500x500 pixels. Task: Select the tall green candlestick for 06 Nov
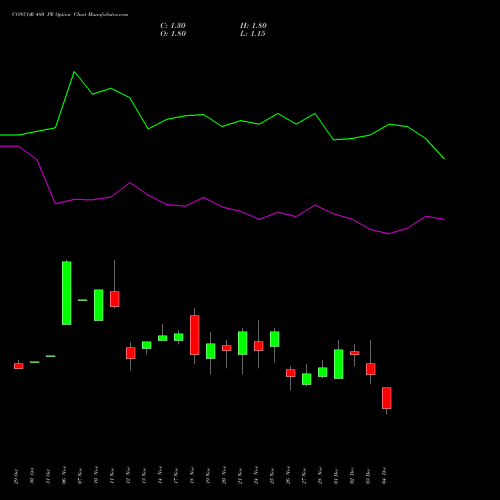[67, 293]
